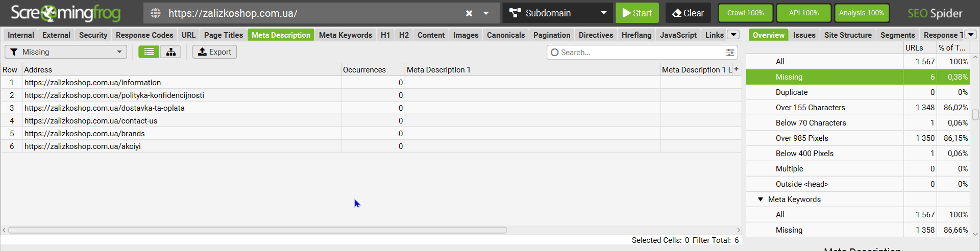Switch to the Security tab
The height and width of the screenshot is (251, 980).
[x=93, y=35]
